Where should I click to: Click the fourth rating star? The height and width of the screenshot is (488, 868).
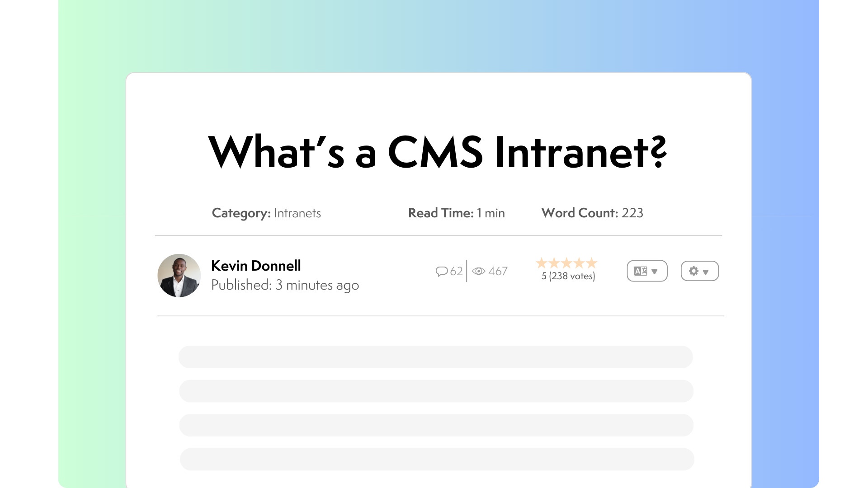pyautogui.click(x=579, y=263)
